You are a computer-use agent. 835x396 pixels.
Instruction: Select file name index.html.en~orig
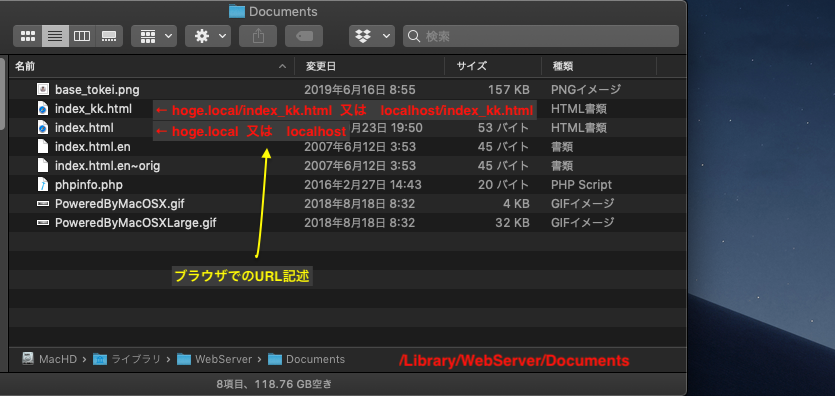click(108, 166)
